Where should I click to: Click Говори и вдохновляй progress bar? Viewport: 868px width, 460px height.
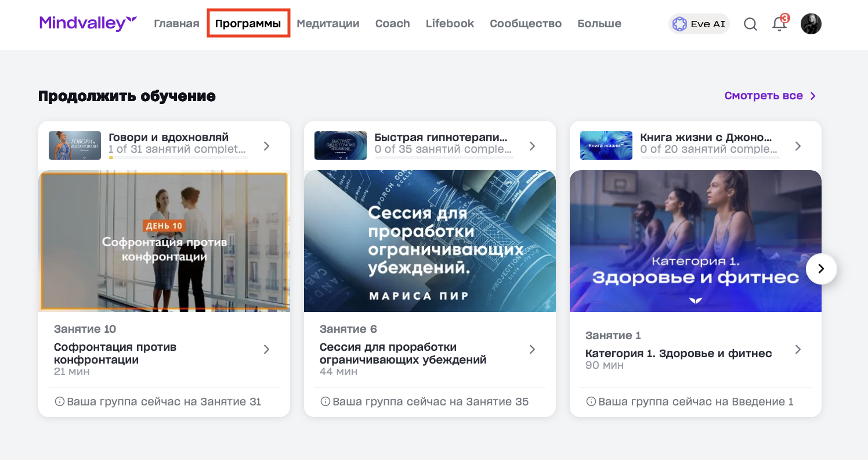178,157
